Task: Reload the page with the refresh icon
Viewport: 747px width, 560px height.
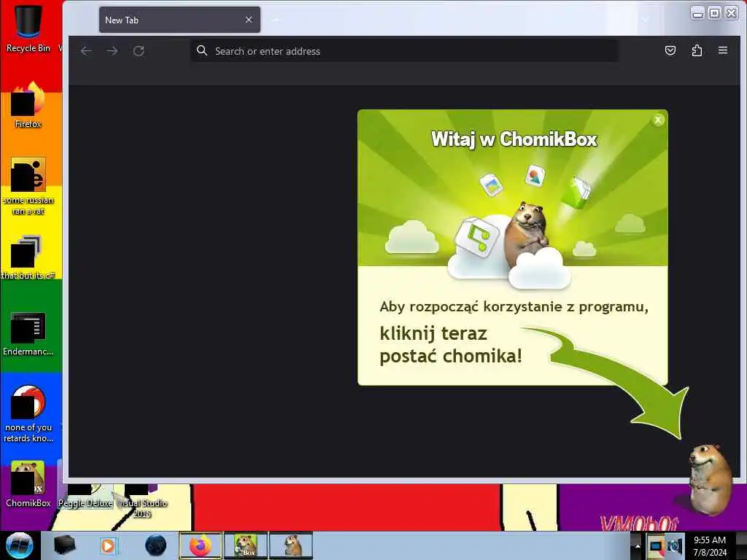Action: (139, 51)
